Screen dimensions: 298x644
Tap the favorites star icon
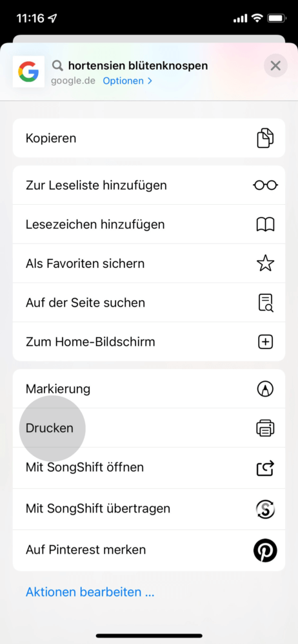(x=265, y=263)
